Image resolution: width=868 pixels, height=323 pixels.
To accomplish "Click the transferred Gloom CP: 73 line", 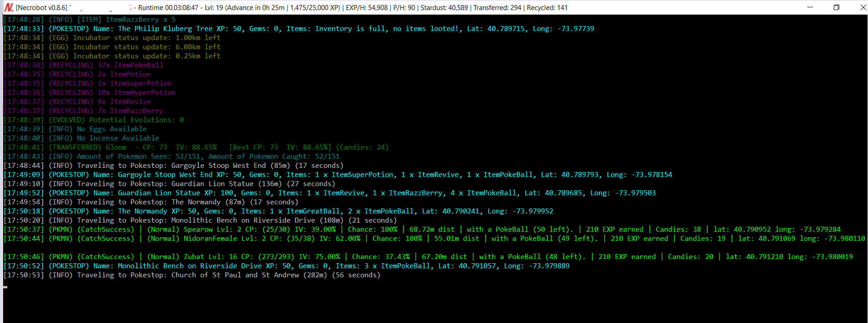I will click(196, 147).
